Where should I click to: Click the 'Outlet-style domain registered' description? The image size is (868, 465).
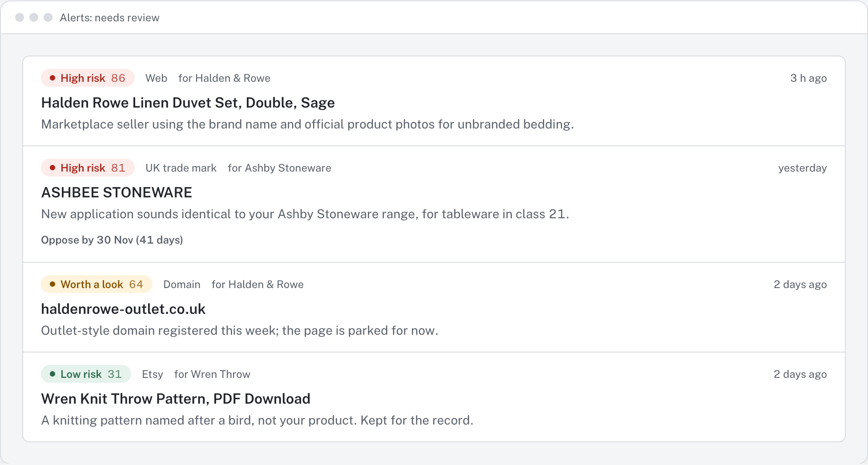tap(240, 331)
